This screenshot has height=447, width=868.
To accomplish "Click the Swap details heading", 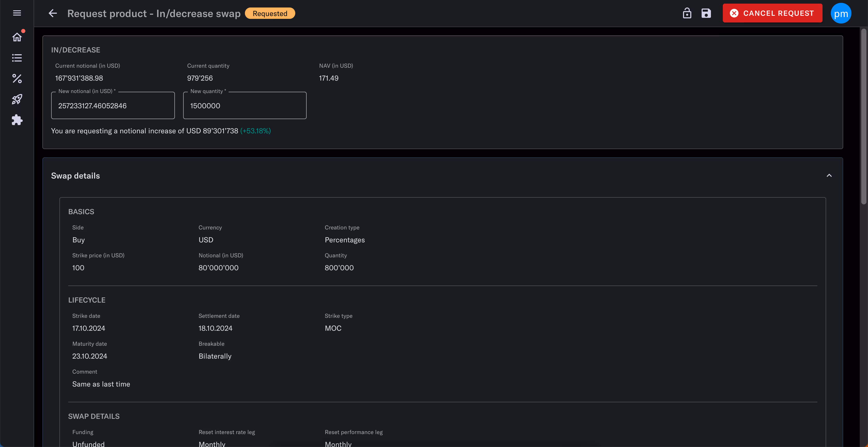I will tap(75, 176).
